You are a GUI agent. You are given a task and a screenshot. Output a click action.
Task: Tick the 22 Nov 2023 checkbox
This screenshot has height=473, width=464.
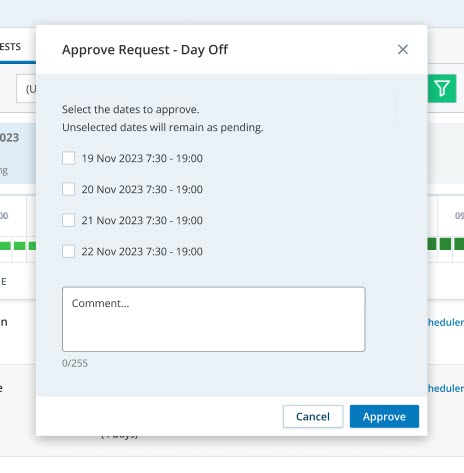click(68, 251)
